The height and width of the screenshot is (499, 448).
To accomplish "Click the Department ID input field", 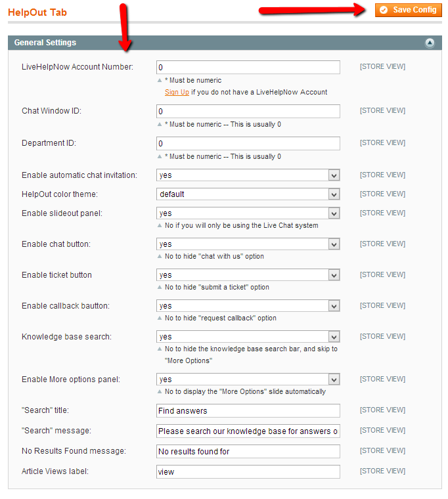I will click(x=248, y=144).
